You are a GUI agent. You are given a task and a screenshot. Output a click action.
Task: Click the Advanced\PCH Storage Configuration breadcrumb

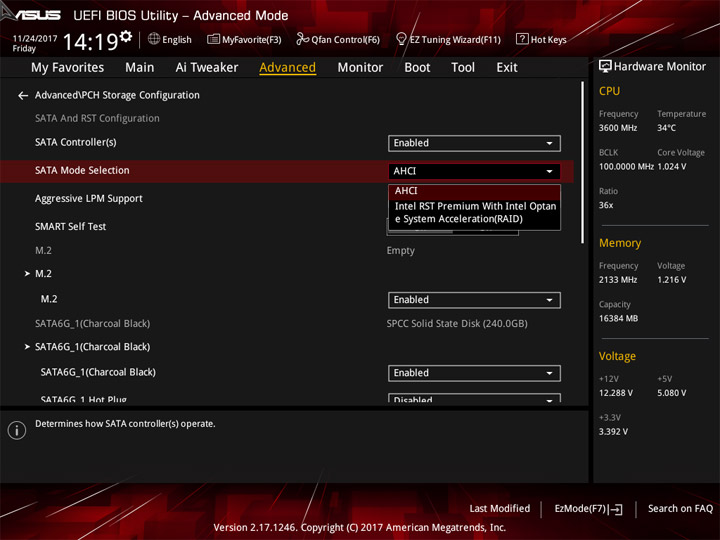click(x=117, y=95)
